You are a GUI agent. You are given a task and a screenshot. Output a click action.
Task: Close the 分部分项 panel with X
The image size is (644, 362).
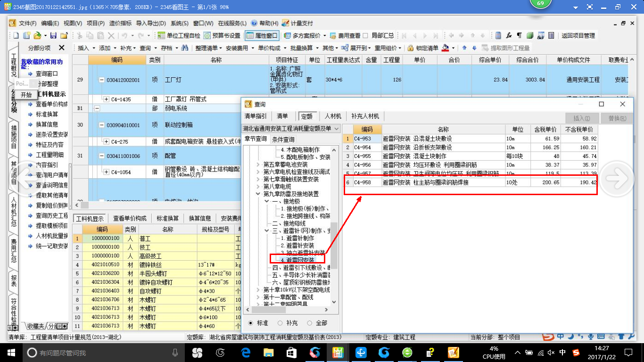point(61,48)
